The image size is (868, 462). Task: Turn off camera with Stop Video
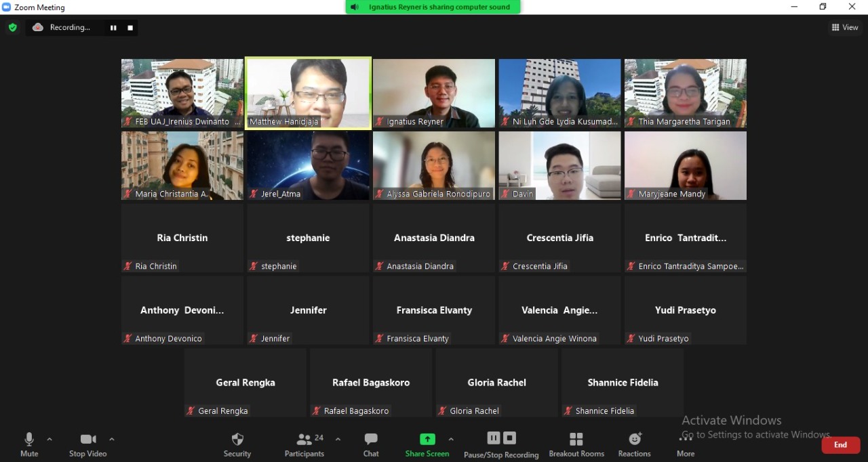coord(88,444)
